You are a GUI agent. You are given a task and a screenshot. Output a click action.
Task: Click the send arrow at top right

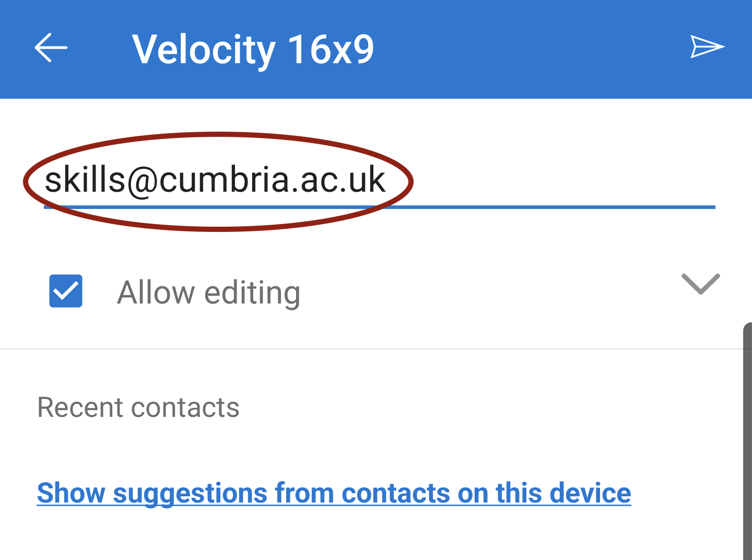[x=707, y=47]
